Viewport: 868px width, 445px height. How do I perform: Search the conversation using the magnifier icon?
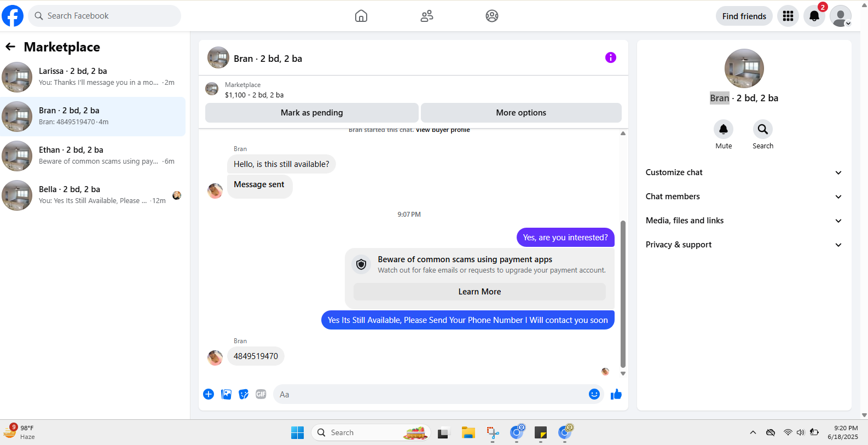point(763,129)
